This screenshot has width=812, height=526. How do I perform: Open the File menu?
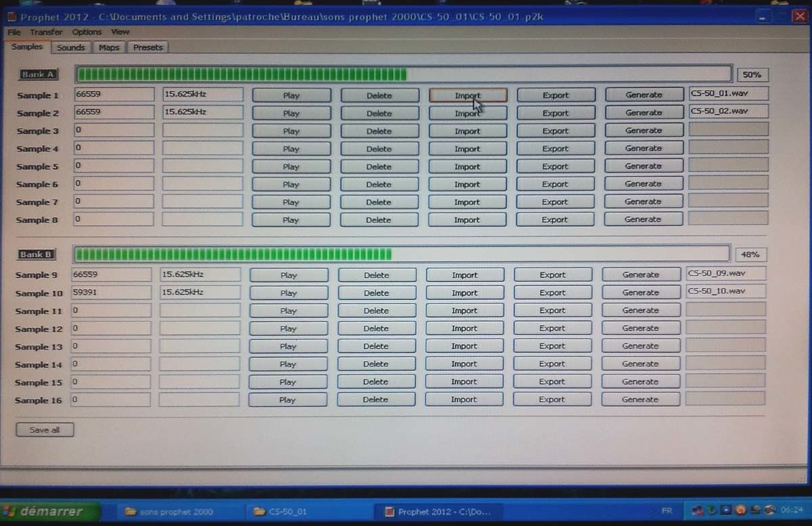point(14,32)
